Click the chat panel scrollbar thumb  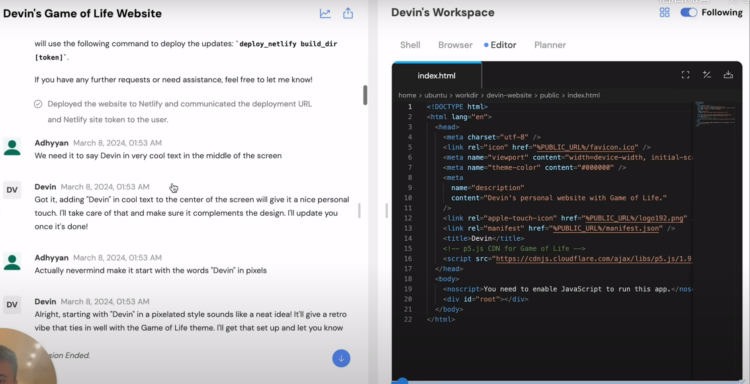(x=365, y=95)
